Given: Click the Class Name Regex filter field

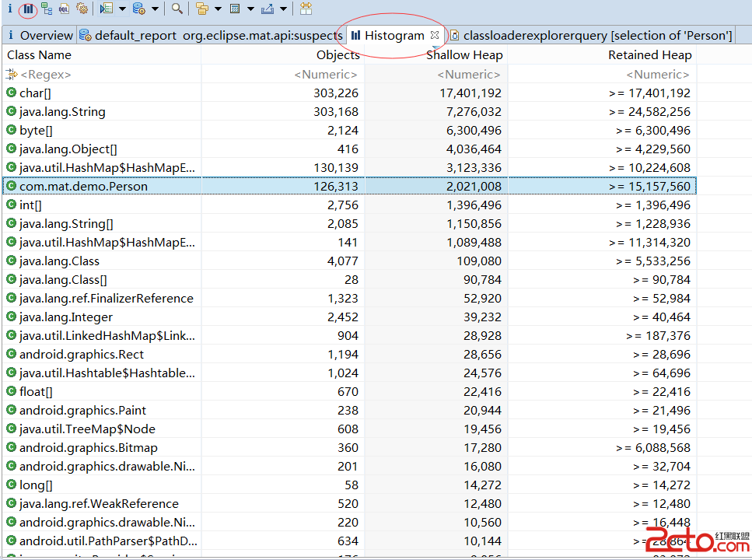Looking at the screenshot, I should [101, 75].
